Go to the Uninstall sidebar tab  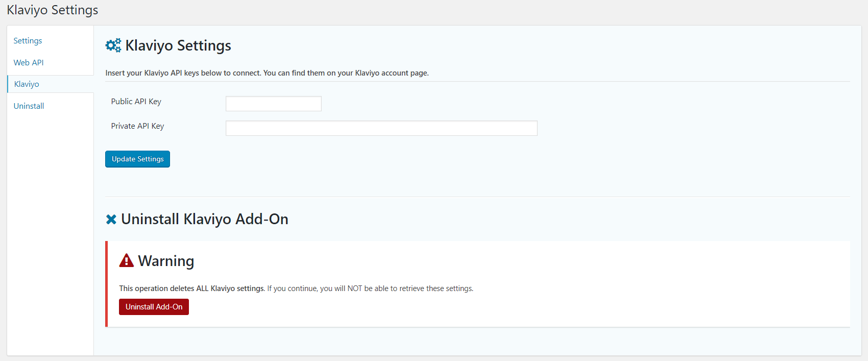coord(29,106)
